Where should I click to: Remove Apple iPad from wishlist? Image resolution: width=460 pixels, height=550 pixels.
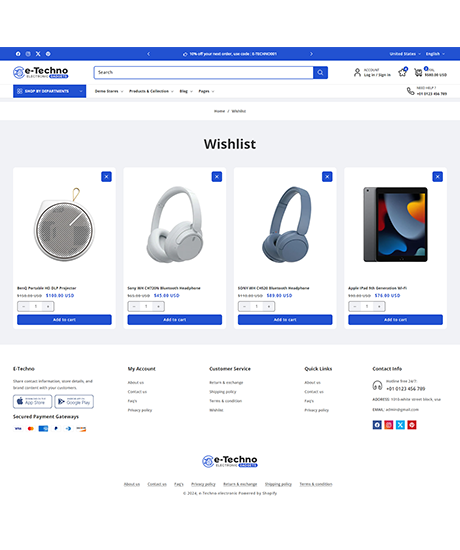438,176
